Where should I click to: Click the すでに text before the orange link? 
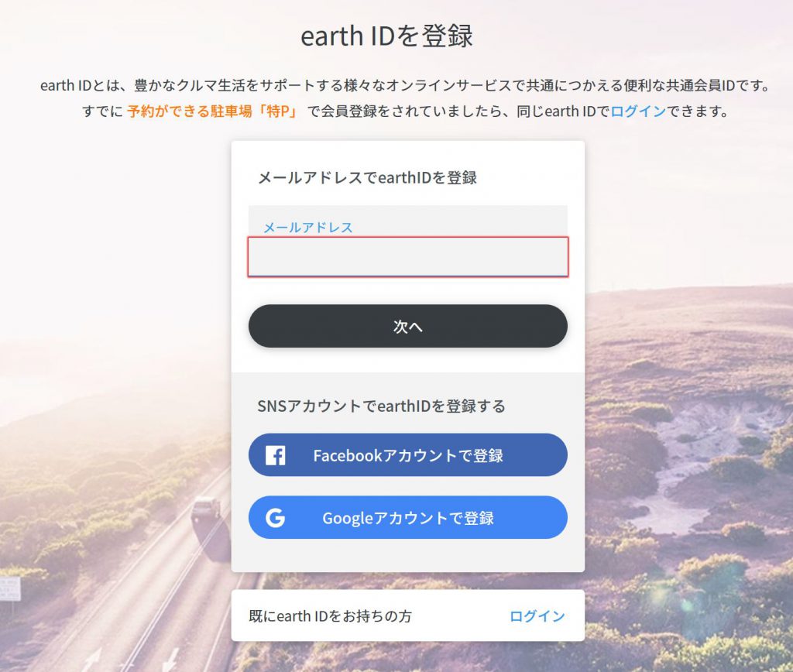pos(103,111)
